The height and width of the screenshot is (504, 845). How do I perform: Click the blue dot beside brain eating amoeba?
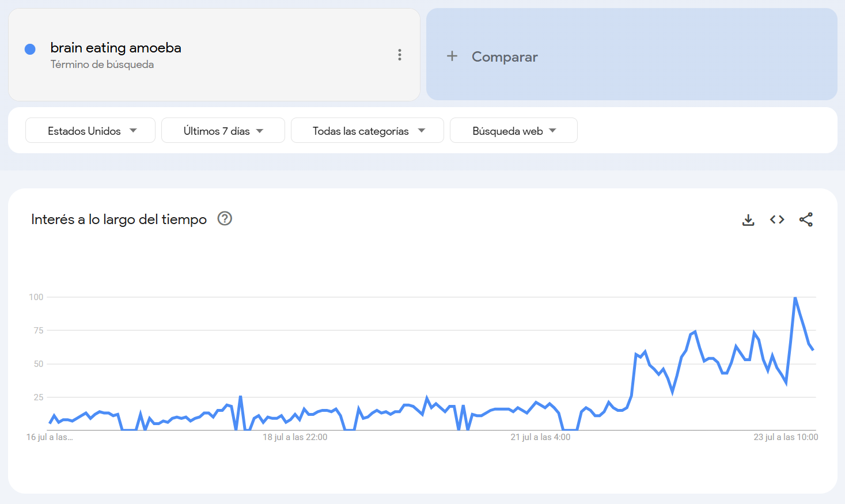(30, 50)
